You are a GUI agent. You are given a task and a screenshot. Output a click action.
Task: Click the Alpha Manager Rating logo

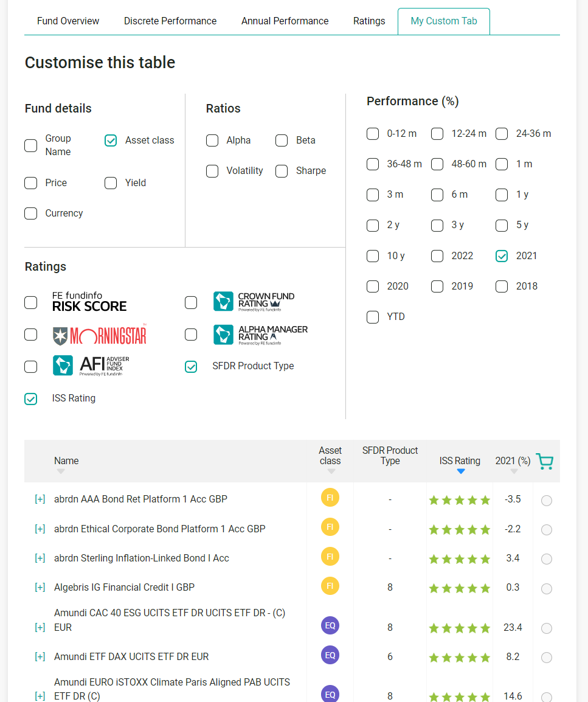point(260,335)
